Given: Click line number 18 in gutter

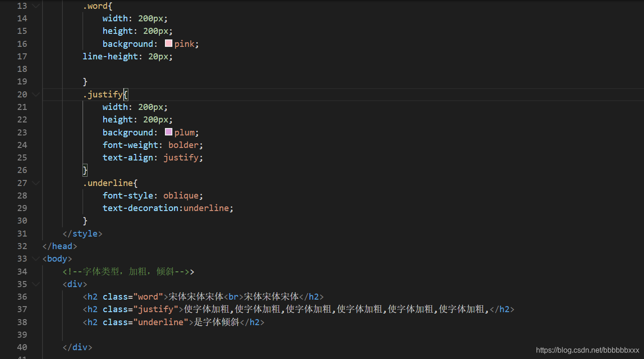Looking at the screenshot, I should point(22,69).
